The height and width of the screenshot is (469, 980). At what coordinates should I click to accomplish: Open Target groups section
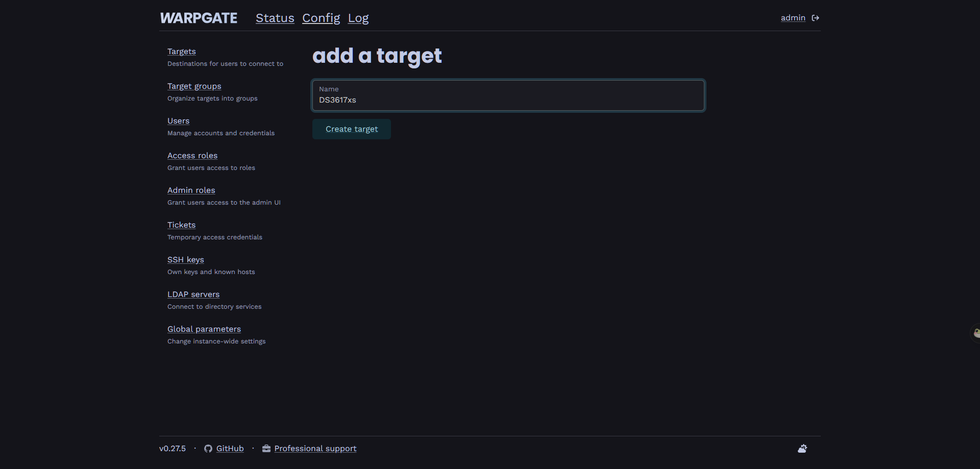point(194,86)
